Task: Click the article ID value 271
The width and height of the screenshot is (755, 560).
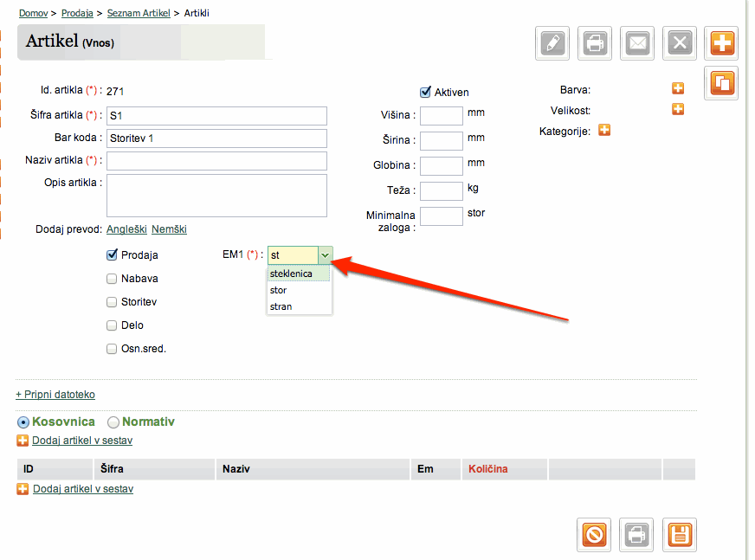Action: [115, 91]
